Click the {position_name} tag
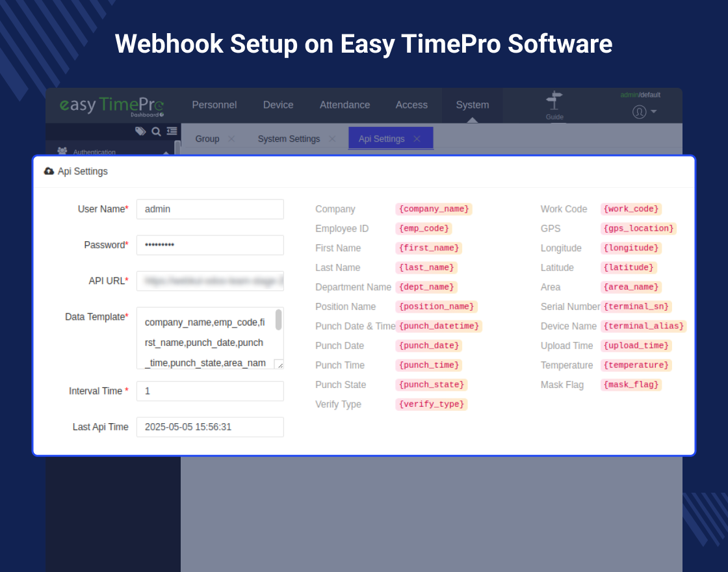This screenshot has width=728, height=572. pos(436,306)
